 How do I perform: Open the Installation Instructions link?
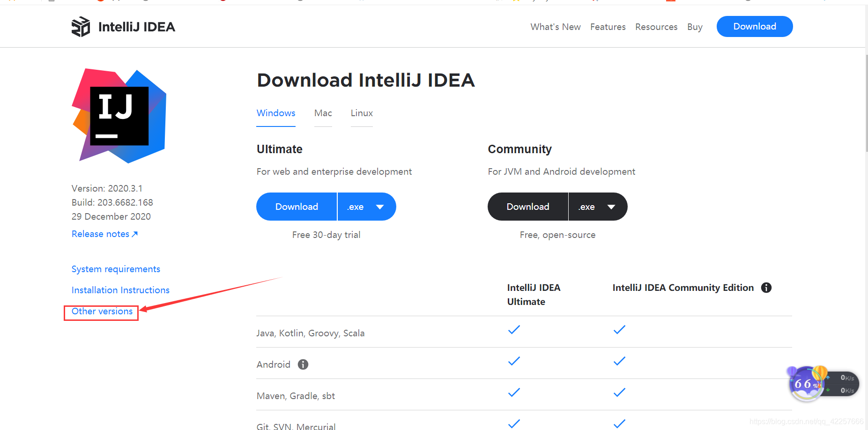coord(120,290)
